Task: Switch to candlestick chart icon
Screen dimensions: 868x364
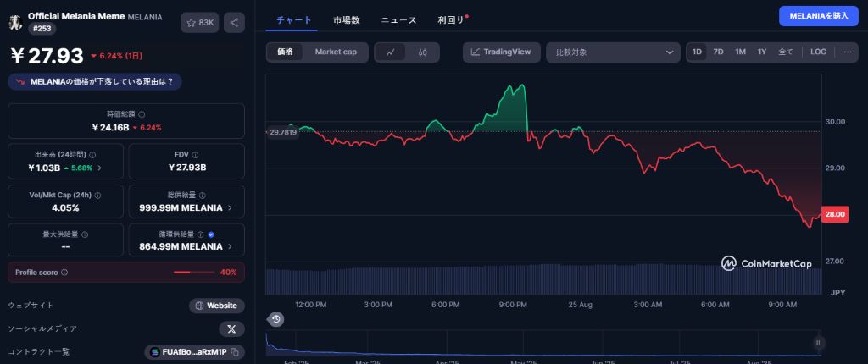Action: [423, 52]
